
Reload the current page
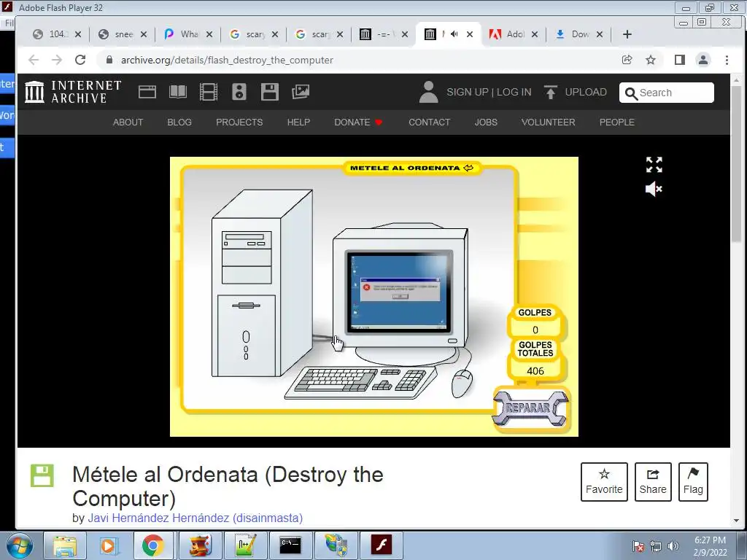coord(80,60)
